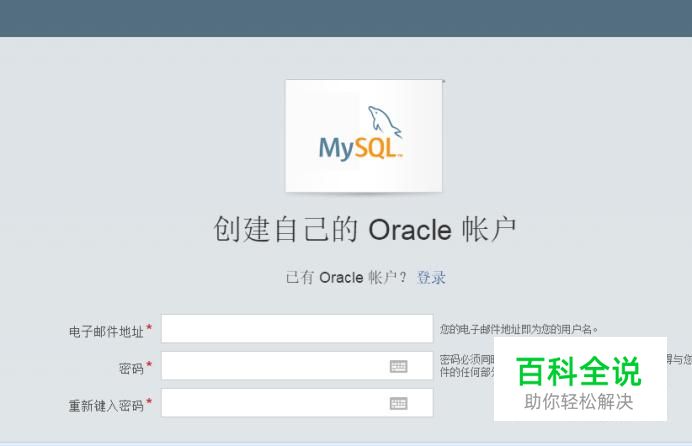Open virtual keyboard icon in 密码 field
This screenshot has width=692, height=446.
(x=399, y=366)
